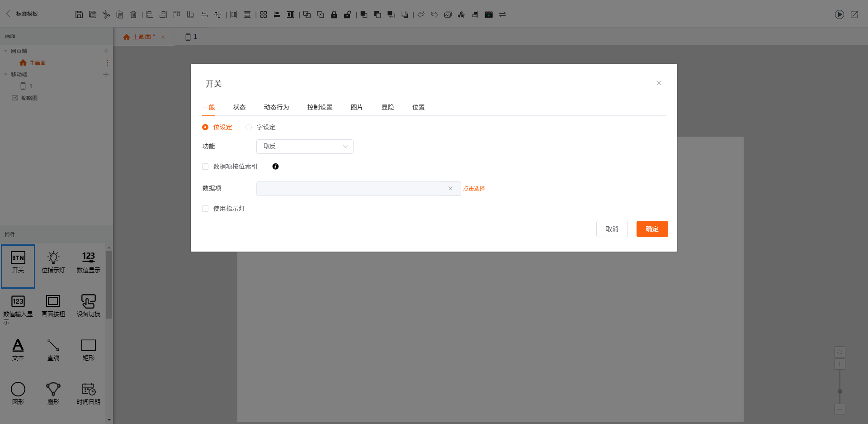
Task: Select the 开关 BTN control
Action: [18, 266]
